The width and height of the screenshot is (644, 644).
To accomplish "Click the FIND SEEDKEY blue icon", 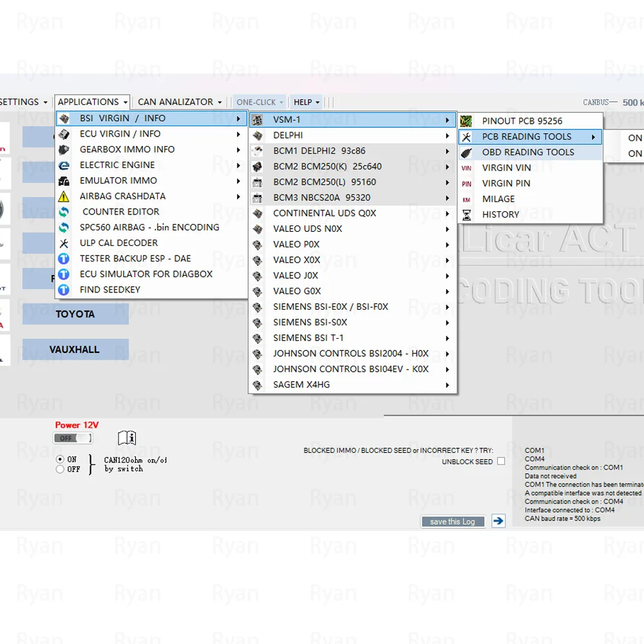I will pyautogui.click(x=64, y=290).
